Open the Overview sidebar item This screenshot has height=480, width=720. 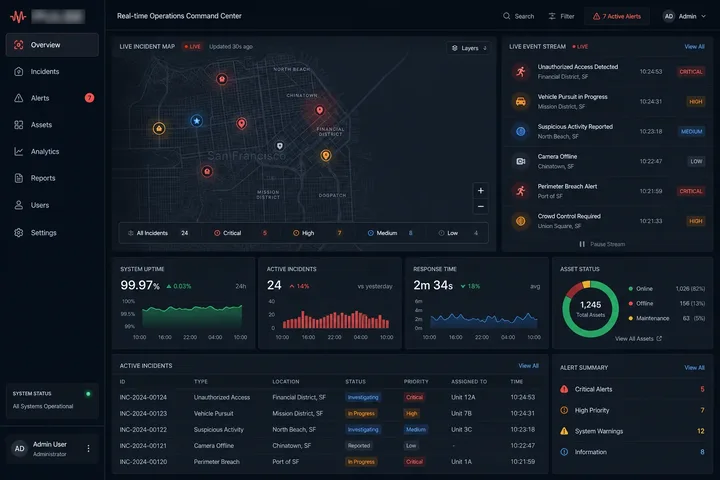(52, 45)
